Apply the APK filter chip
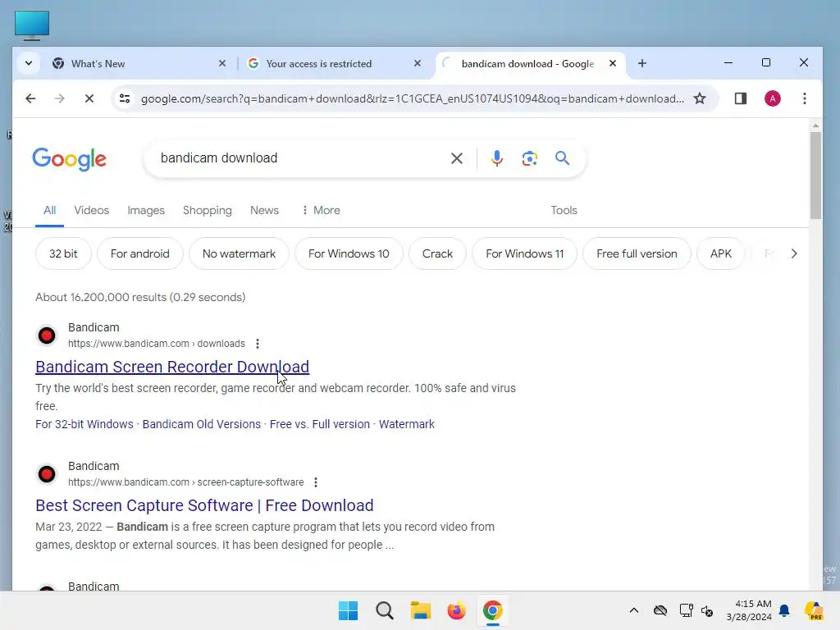840x630 pixels. pyautogui.click(x=720, y=253)
